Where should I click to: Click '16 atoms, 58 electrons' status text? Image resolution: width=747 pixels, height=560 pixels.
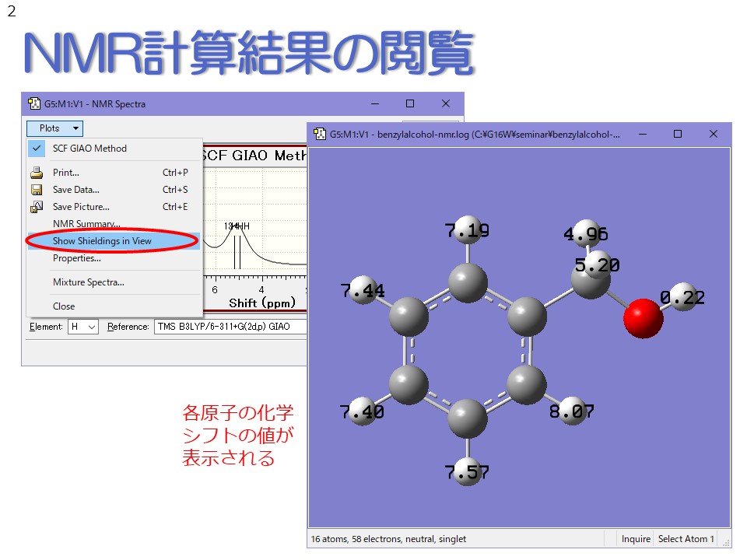388,539
